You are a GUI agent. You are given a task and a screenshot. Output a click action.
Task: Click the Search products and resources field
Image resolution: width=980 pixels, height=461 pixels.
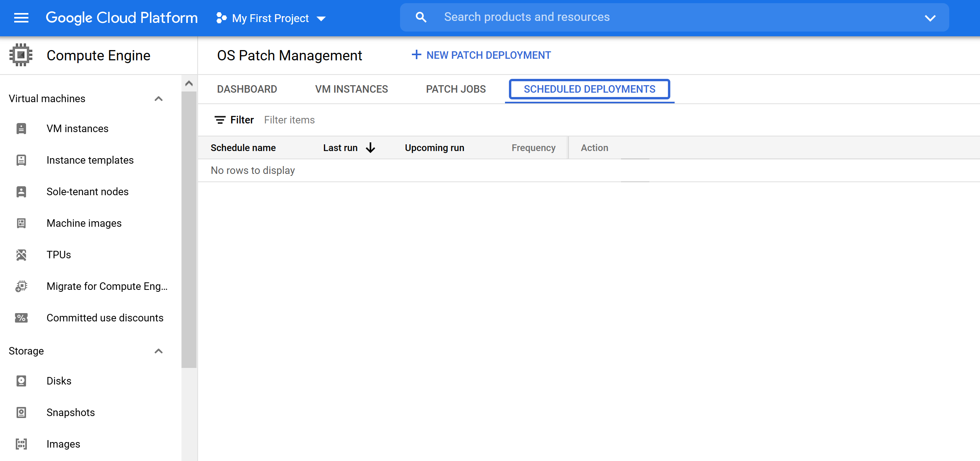pyautogui.click(x=675, y=17)
